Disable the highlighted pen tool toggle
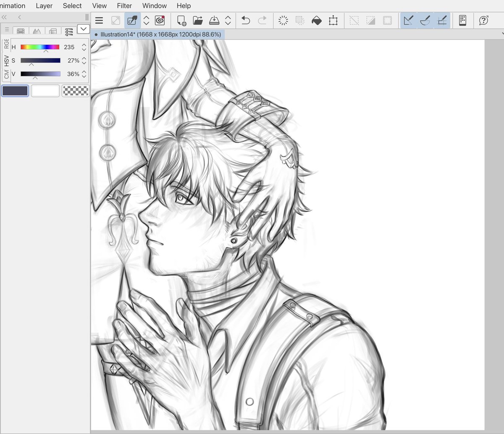 pos(132,20)
